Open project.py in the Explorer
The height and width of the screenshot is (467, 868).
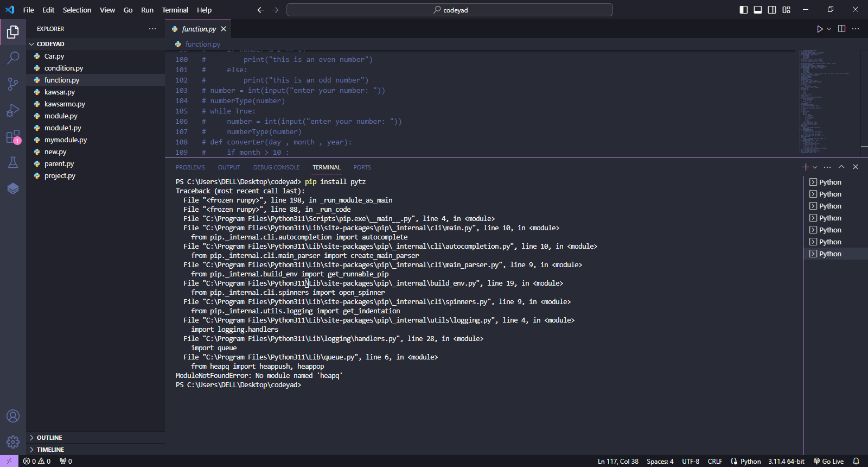[60, 175]
